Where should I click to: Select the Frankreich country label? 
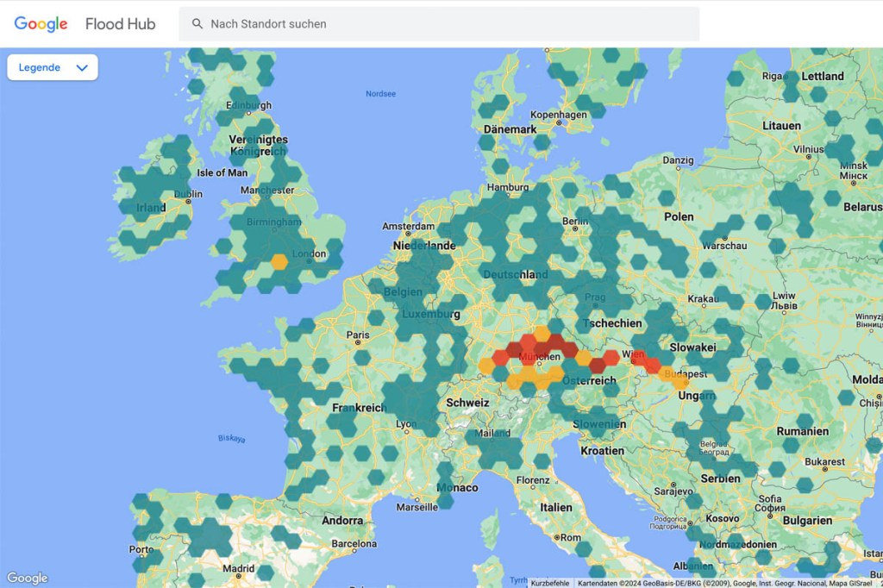pos(359,407)
